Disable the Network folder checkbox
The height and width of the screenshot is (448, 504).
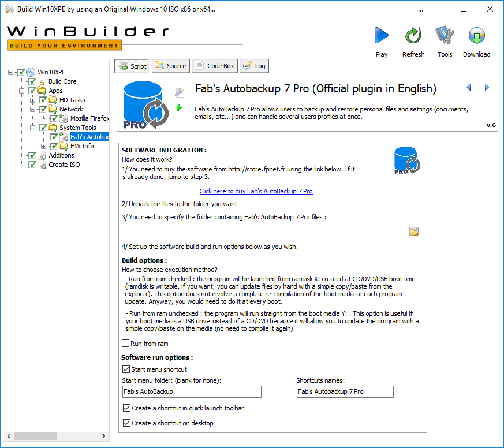click(x=43, y=109)
